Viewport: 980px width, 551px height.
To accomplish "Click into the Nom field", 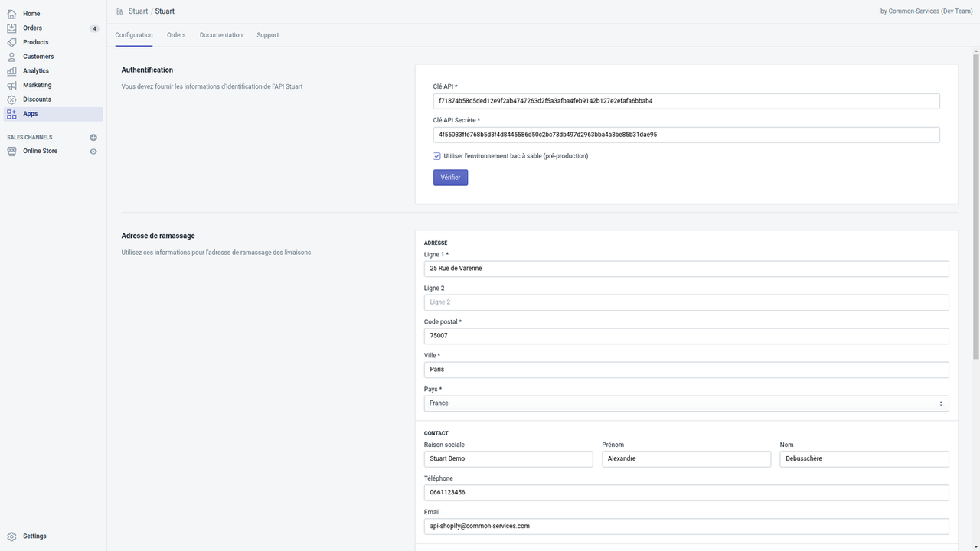I will click(x=864, y=459).
